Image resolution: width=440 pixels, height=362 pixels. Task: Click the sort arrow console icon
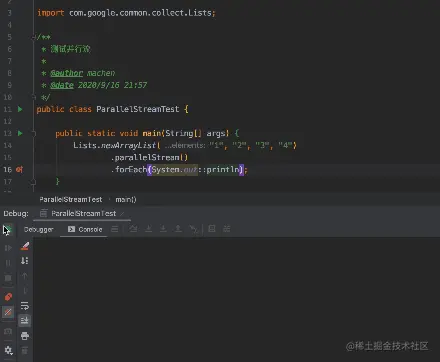click(25, 261)
